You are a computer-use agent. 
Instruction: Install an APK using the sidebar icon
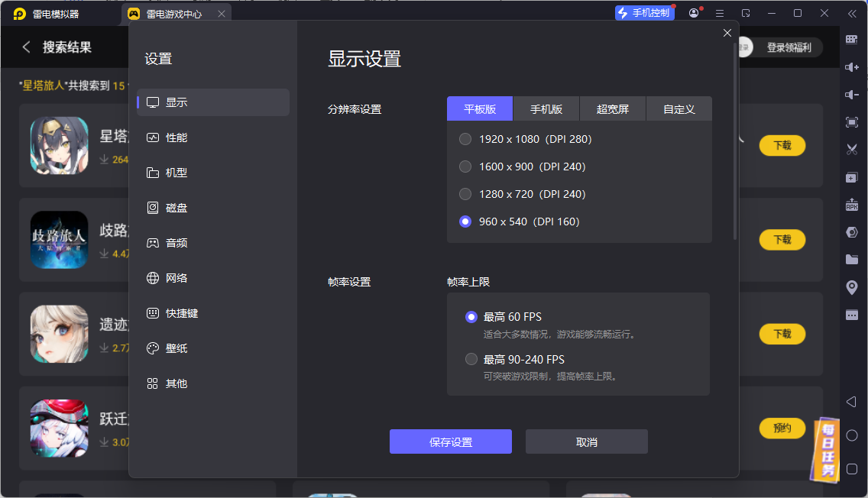pyautogui.click(x=852, y=203)
